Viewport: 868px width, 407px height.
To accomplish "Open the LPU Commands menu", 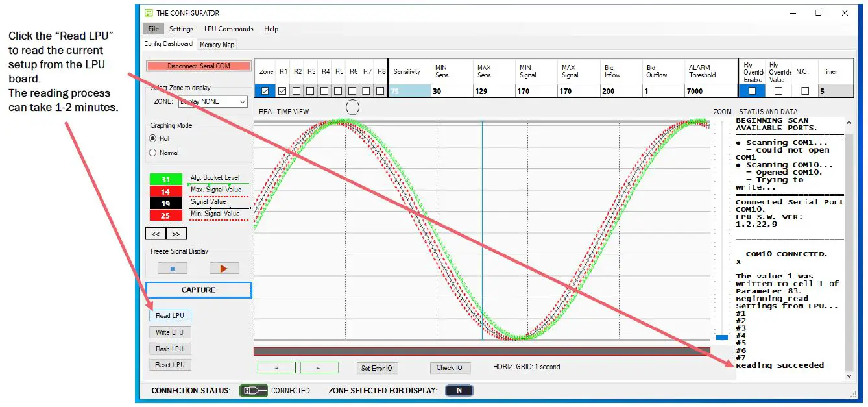I will pos(228,29).
